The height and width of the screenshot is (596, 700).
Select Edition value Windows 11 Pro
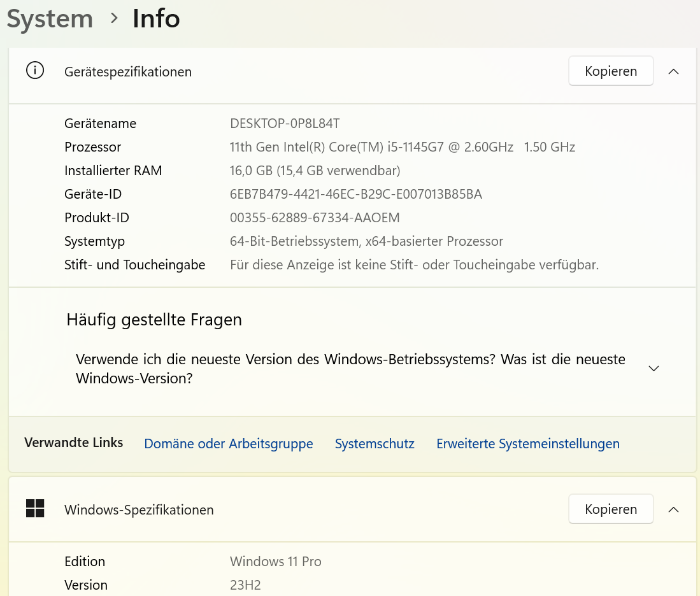point(275,562)
